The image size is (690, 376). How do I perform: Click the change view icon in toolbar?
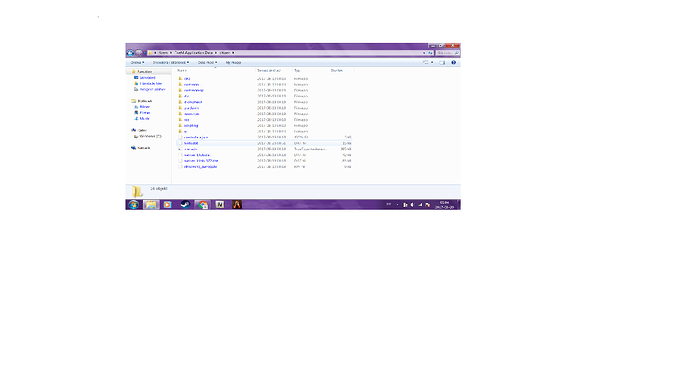coord(426,63)
